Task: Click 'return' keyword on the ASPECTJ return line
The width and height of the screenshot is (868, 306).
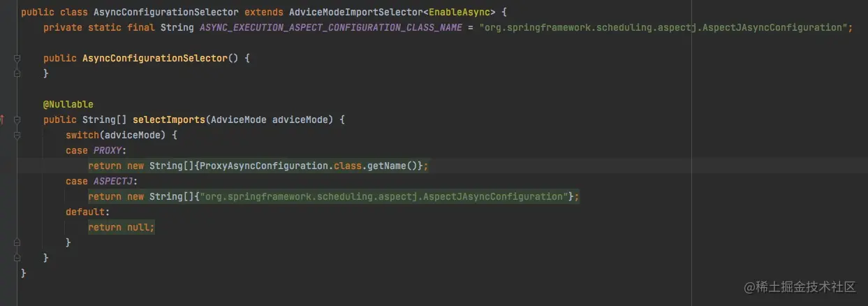Action: pyautogui.click(x=105, y=196)
